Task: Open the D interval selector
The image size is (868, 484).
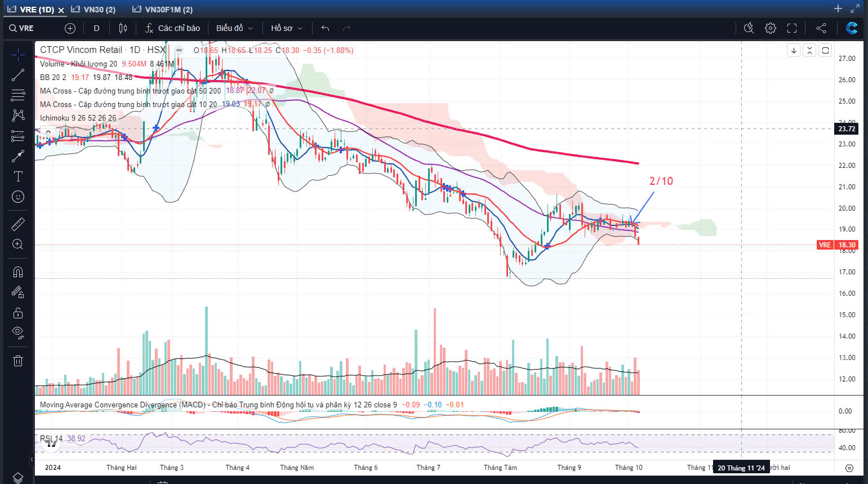Action: [x=96, y=28]
